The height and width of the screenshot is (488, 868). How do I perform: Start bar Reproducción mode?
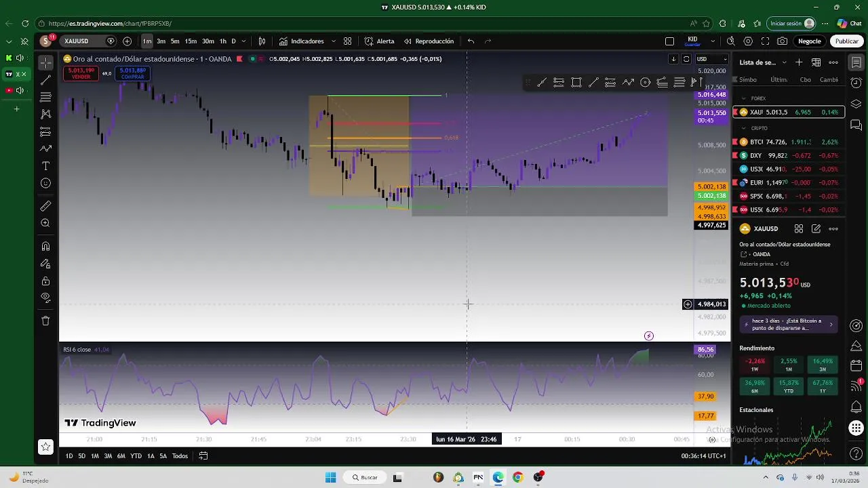tap(429, 41)
